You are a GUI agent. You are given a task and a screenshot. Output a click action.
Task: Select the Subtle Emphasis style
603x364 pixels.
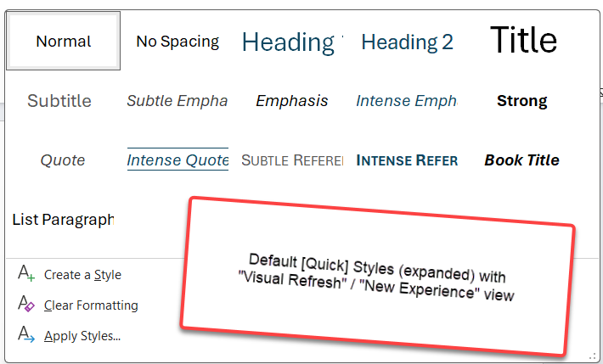tap(178, 101)
